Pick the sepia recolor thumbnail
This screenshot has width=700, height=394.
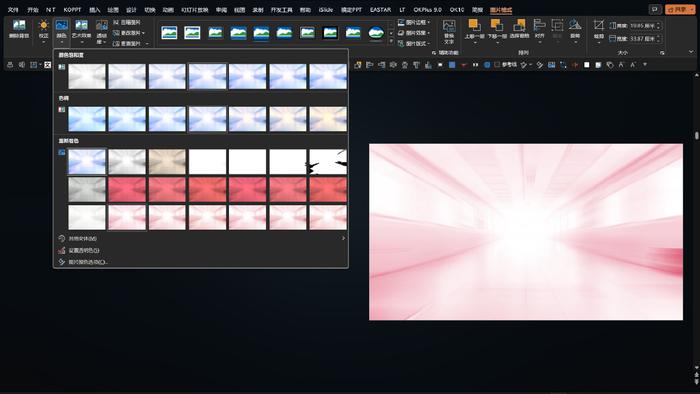(x=167, y=162)
